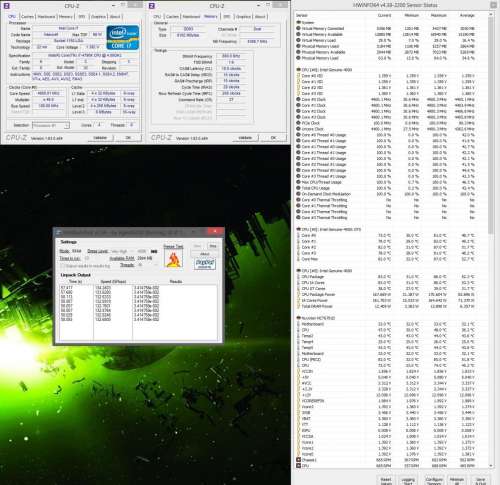Open About tab in the Memory CPU-Z window

point(260,16)
